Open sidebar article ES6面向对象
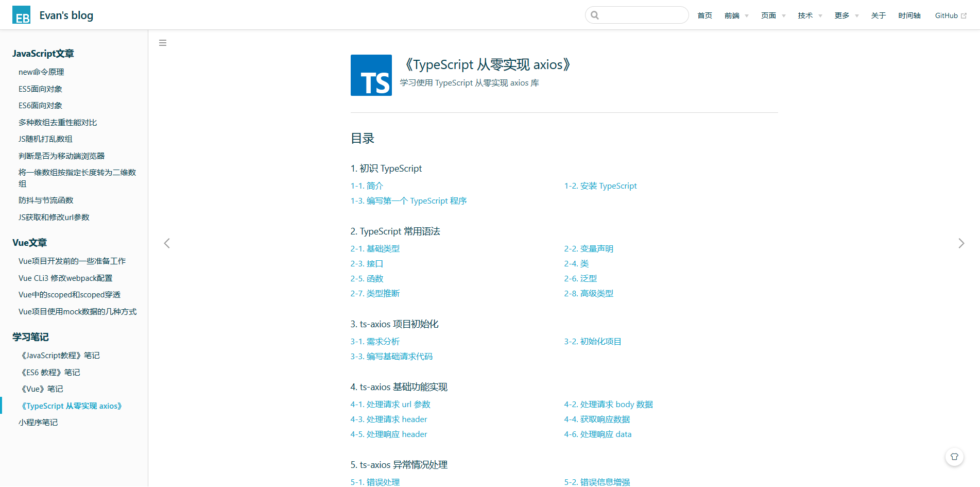The height and width of the screenshot is (487, 980). [40, 106]
